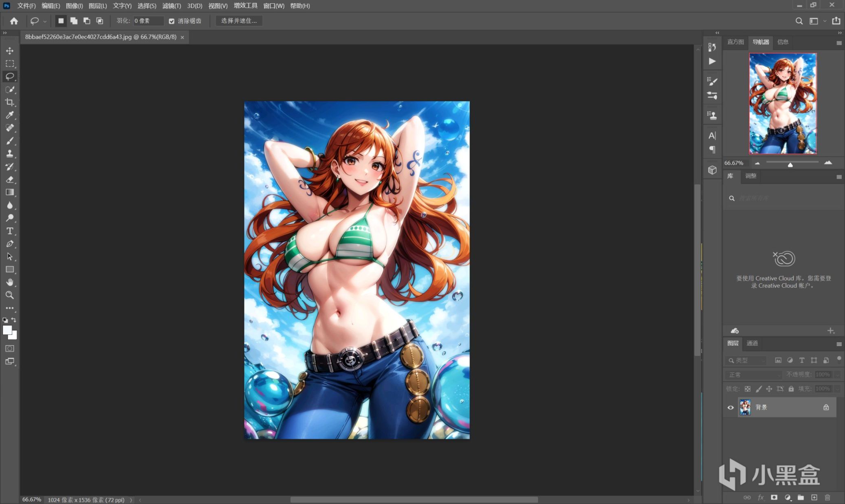Open the search magnifier in options bar

coord(799,21)
